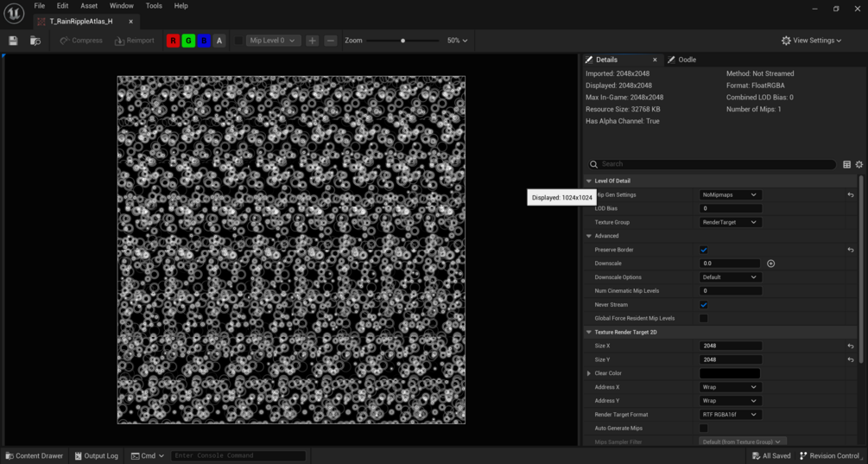Click the plus icon beside Downscale

[x=770, y=264]
